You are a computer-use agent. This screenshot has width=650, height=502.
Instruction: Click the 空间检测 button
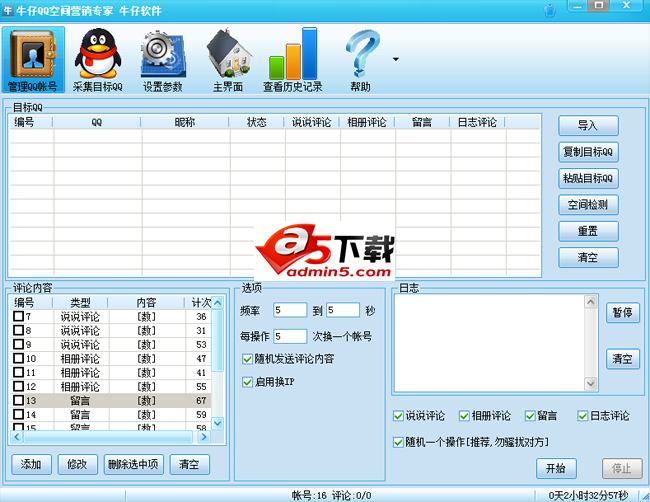click(588, 205)
